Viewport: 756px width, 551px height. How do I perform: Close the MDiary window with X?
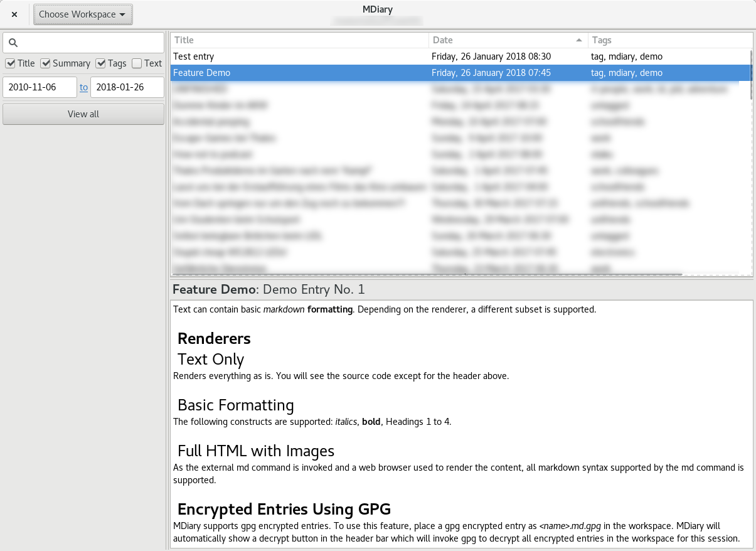coord(14,14)
